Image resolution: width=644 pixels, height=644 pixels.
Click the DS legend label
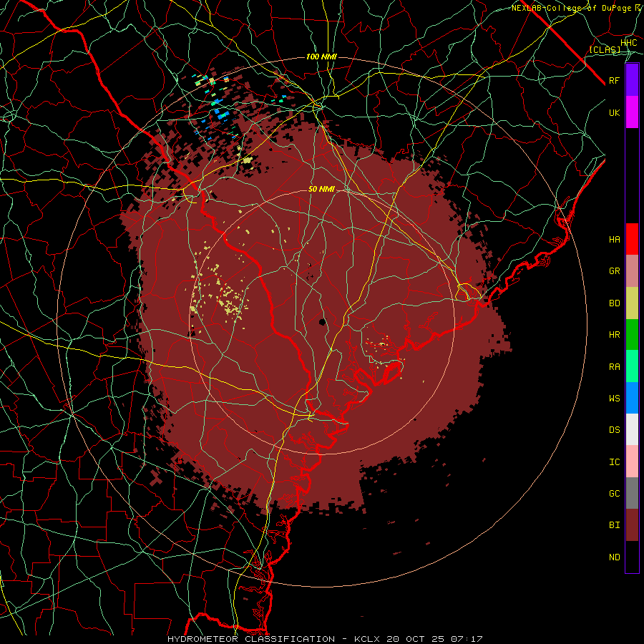coord(615,430)
